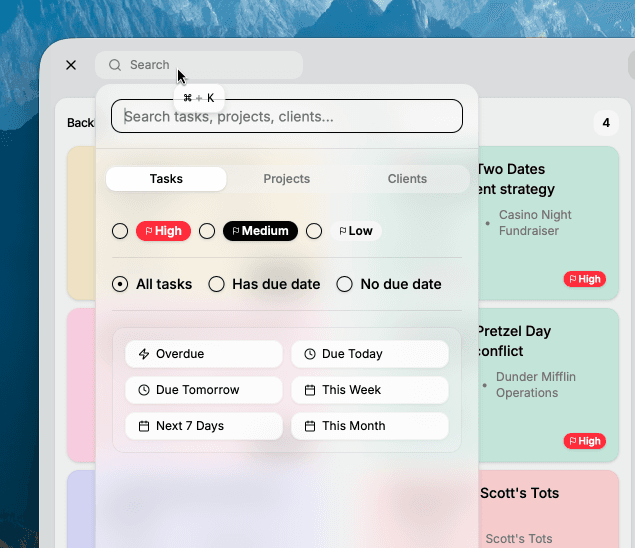Filter by This Week
This screenshot has height=548, width=635.
[x=370, y=390]
